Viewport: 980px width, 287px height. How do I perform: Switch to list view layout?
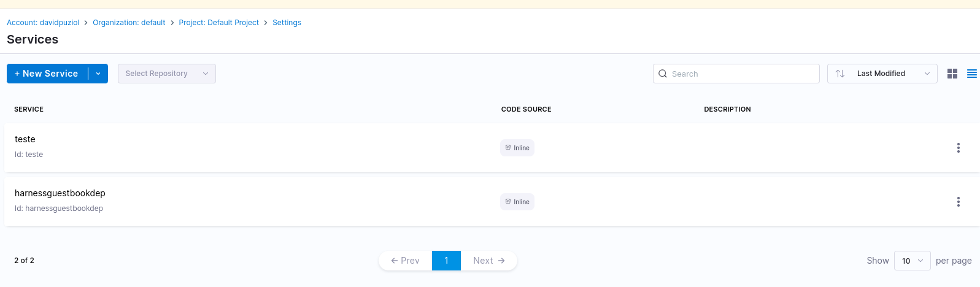coord(972,74)
